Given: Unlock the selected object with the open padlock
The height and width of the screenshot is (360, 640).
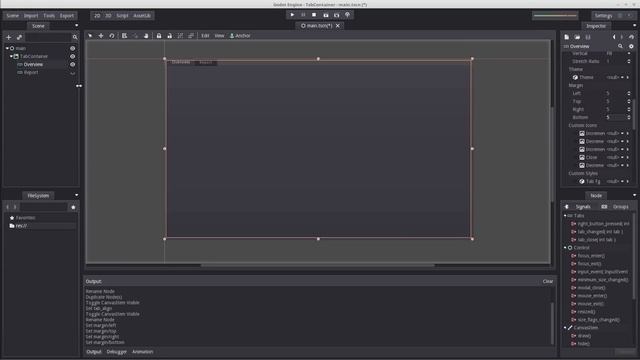Looking at the screenshot, I should (169, 36).
